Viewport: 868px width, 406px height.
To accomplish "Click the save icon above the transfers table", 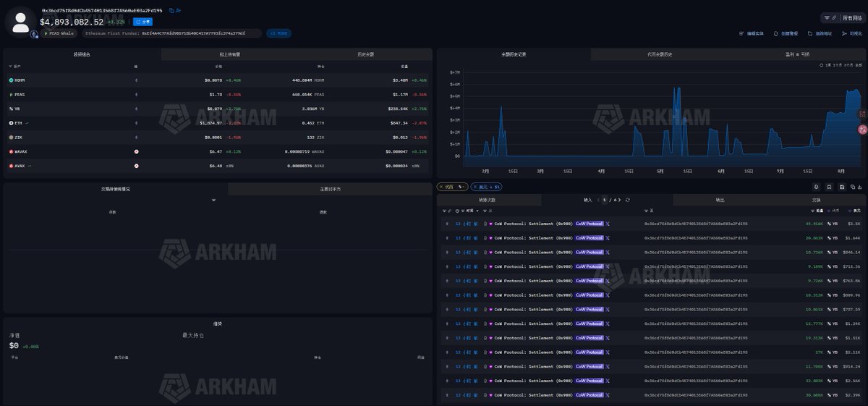I will coord(841,187).
